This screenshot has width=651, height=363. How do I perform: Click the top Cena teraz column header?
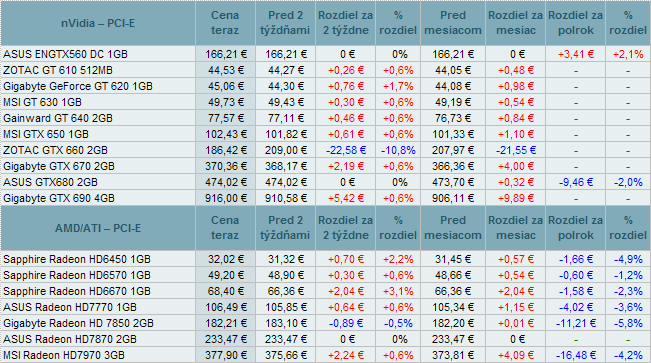(225, 23)
